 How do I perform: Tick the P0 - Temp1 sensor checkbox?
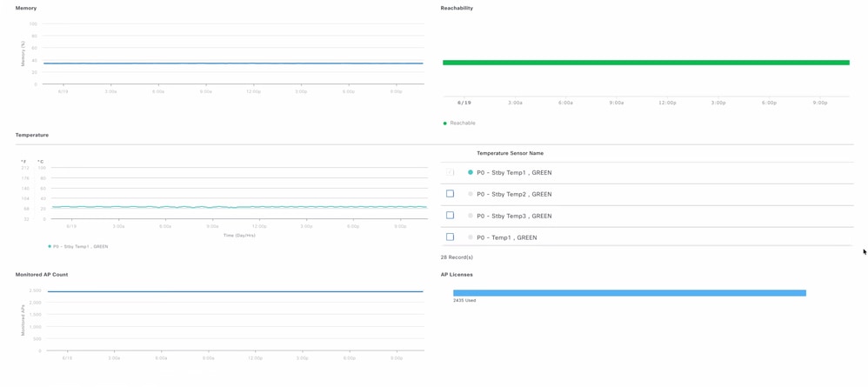(x=450, y=237)
